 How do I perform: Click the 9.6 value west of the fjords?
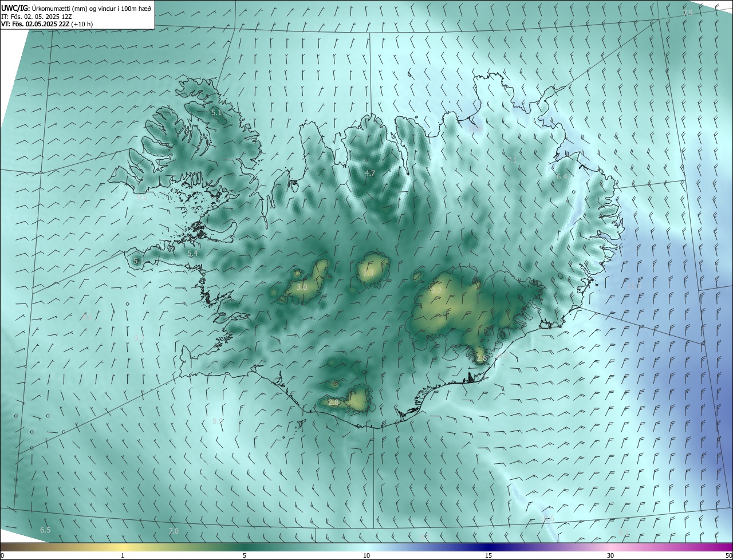click(141, 198)
